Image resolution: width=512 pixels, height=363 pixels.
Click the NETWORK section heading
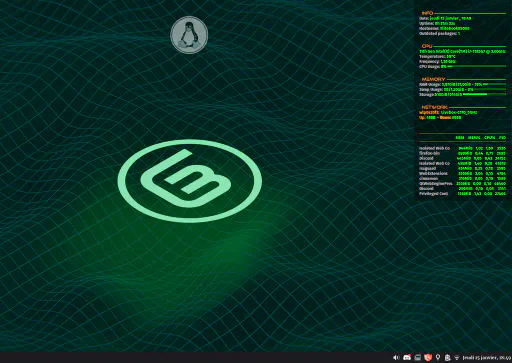[x=434, y=107]
